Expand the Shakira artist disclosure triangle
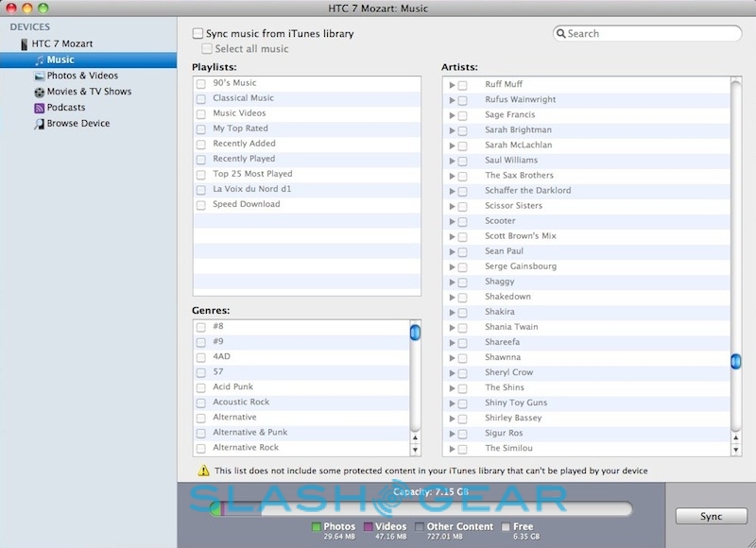Screen dimensions: 756x548 coord(453,312)
